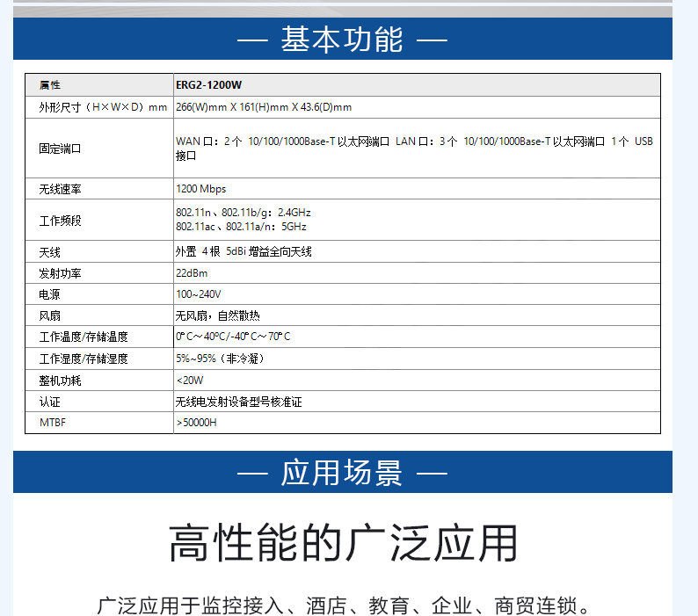Select the 5%~95%（非冷凝）value
The width and height of the screenshot is (698, 616).
[220, 359]
